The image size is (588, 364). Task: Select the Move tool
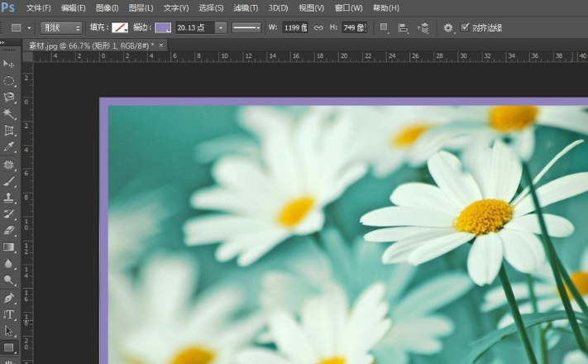pos(9,64)
